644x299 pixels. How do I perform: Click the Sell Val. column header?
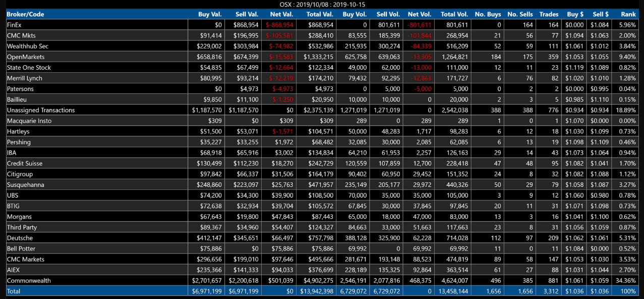pyautogui.click(x=246, y=14)
